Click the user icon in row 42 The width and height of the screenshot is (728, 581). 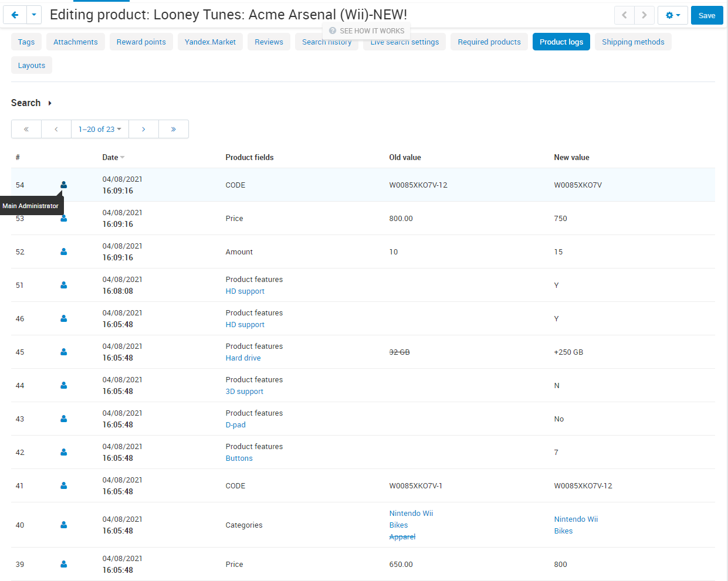pos(63,452)
